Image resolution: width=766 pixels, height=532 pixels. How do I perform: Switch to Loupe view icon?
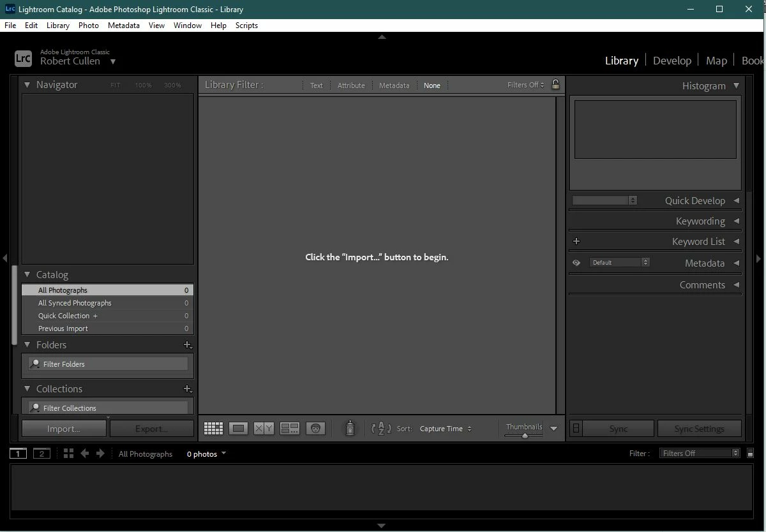coord(238,429)
